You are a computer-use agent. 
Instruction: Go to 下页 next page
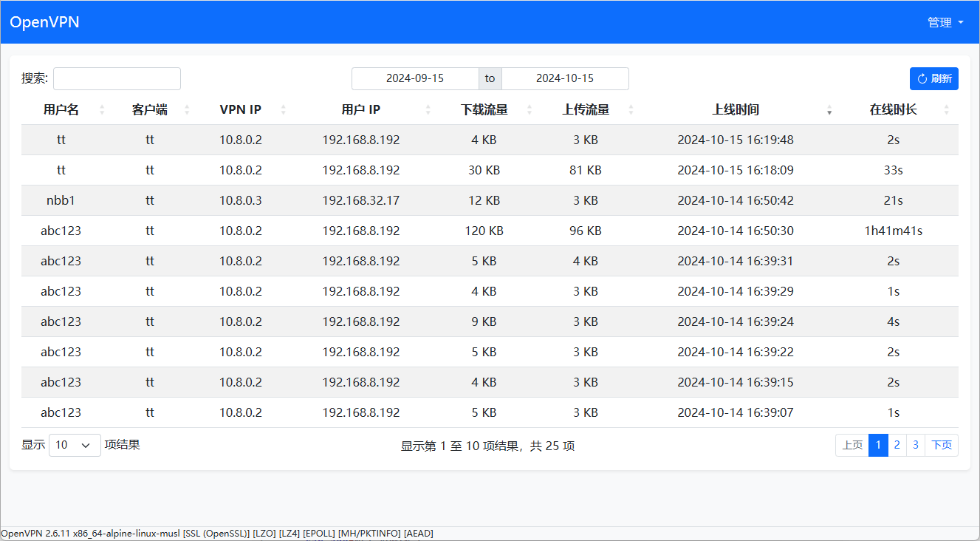942,445
